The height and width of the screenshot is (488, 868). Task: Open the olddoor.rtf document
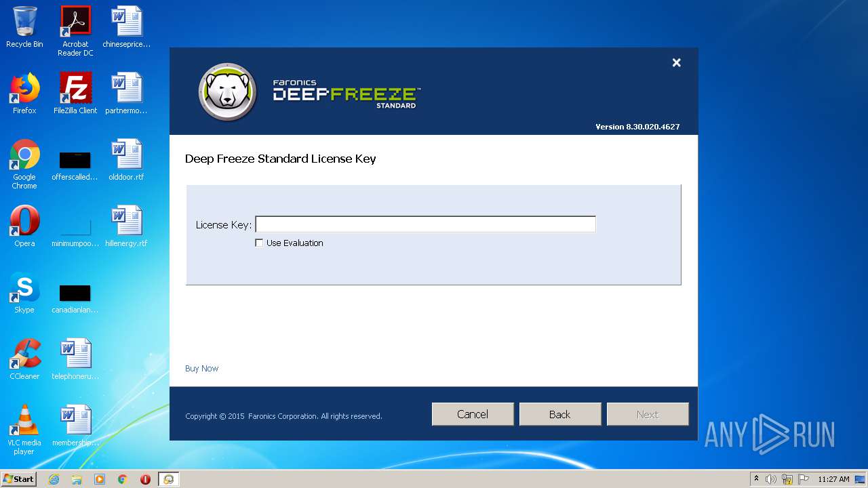tap(126, 160)
